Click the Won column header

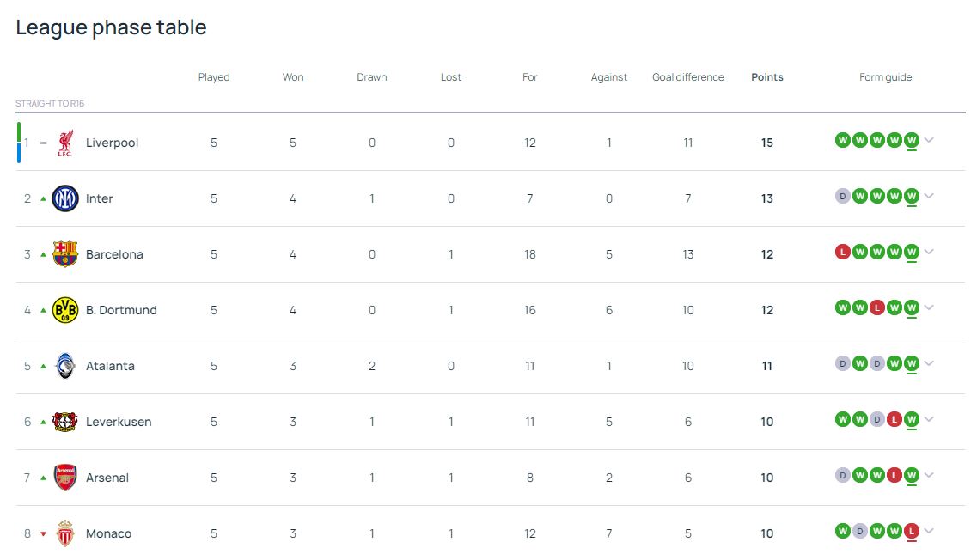pyautogui.click(x=293, y=77)
